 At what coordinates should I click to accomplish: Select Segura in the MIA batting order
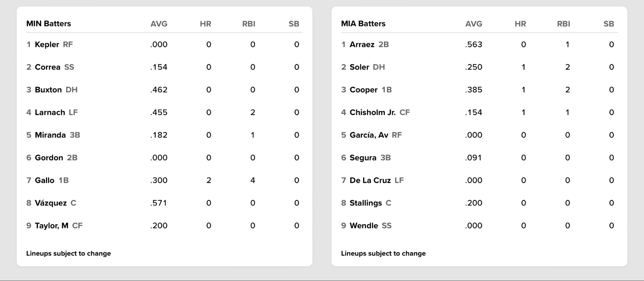pyautogui.click(x=363, y=158)
